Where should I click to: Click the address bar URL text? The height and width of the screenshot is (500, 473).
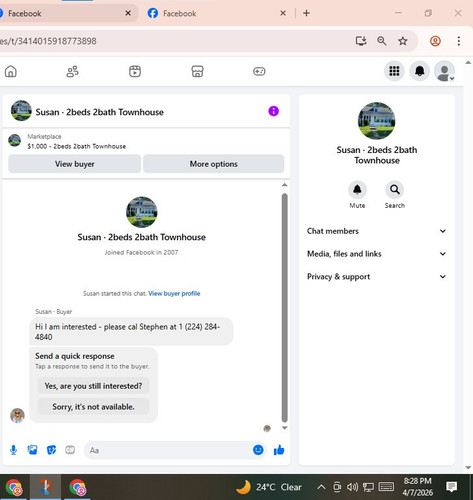coord(48,41)
